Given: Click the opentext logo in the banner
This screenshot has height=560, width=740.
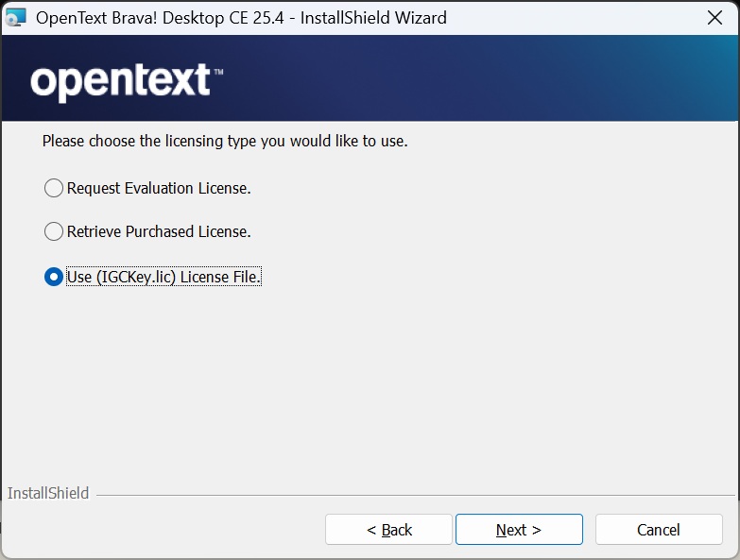Looking at the screenshot, I should (x=120, y=82).
